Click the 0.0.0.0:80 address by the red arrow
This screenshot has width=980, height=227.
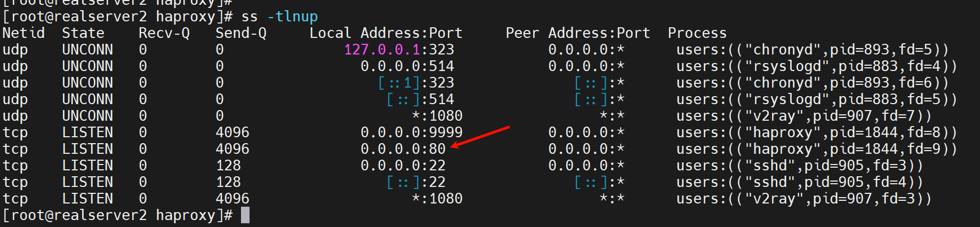(x=403, y=149)
